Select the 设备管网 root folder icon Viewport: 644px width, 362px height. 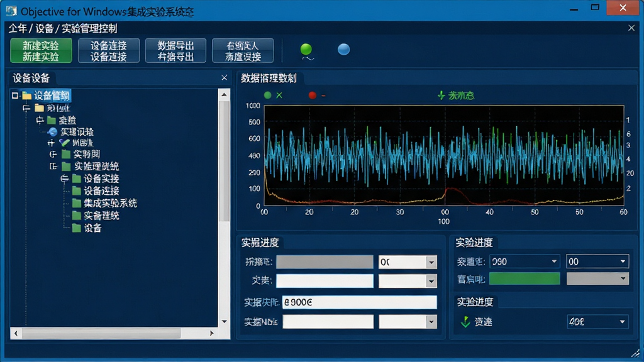coord(27,96)
